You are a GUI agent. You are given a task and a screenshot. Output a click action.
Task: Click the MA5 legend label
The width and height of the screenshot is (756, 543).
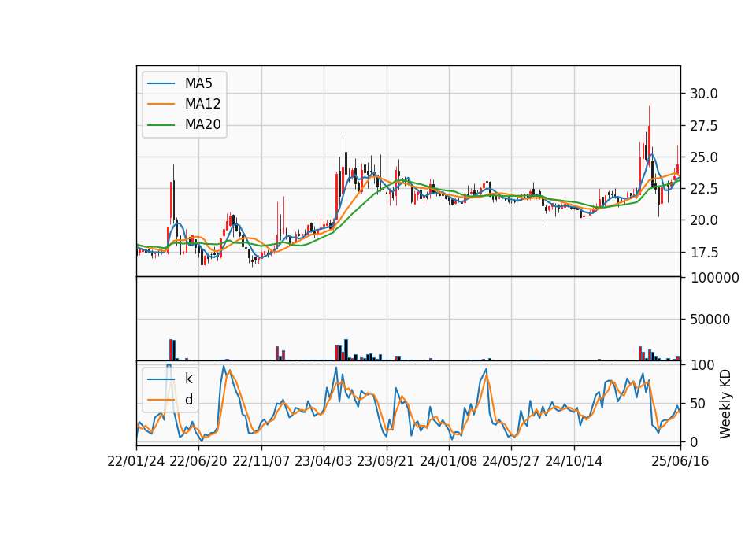click(x=198, y=83)
